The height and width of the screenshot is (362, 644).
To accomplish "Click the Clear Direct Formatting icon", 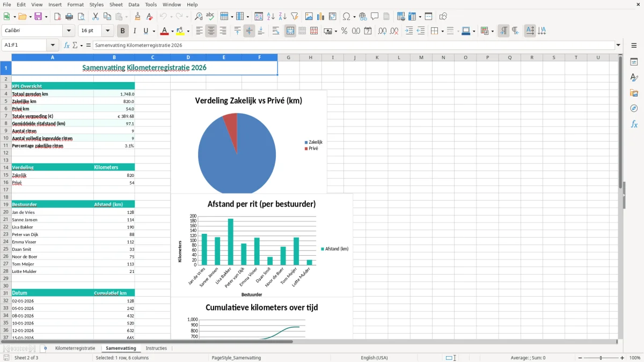I will point(150,17).
